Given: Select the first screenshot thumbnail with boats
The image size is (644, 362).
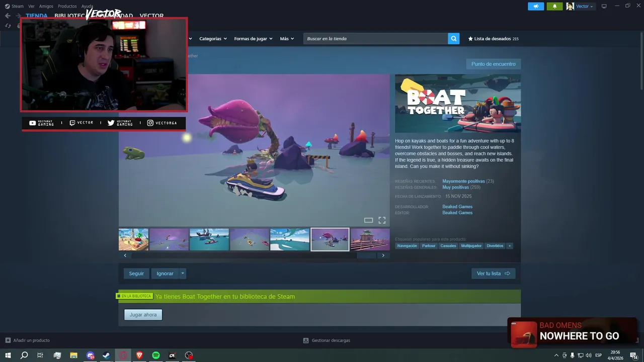Looking at the screenshot, I should point(133,239).
